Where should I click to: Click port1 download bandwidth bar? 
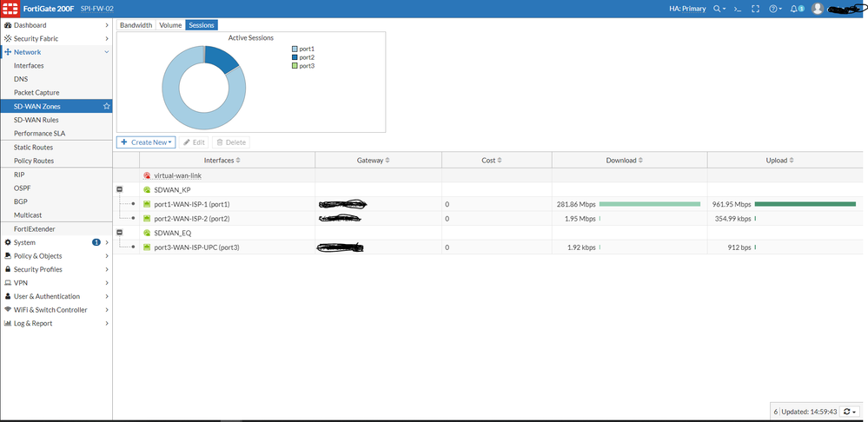[650, 204]
